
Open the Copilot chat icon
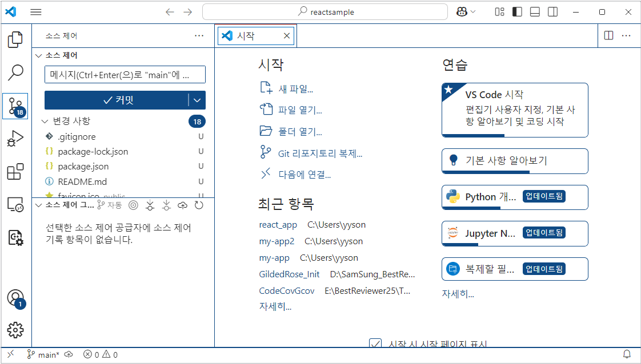(x=462, y=12)
